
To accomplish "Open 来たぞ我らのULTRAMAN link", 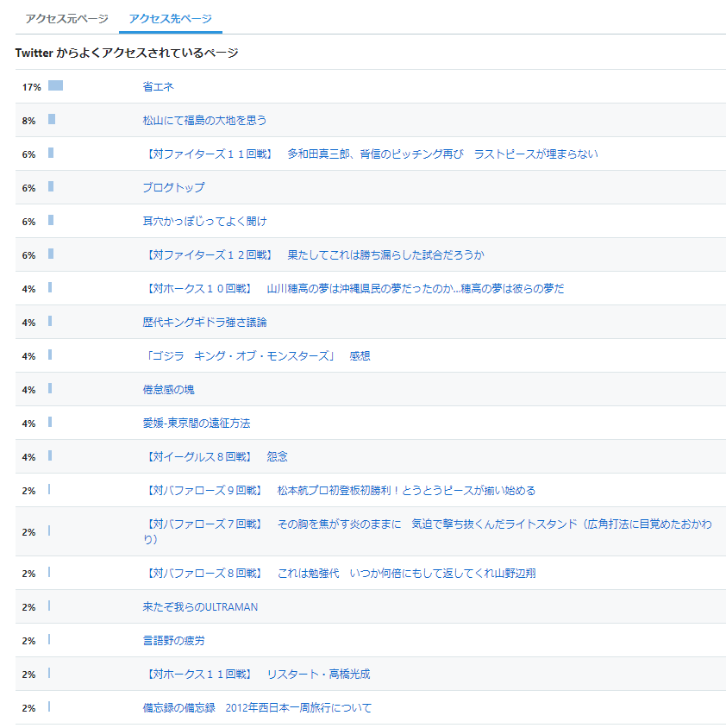I will [200, 607].
